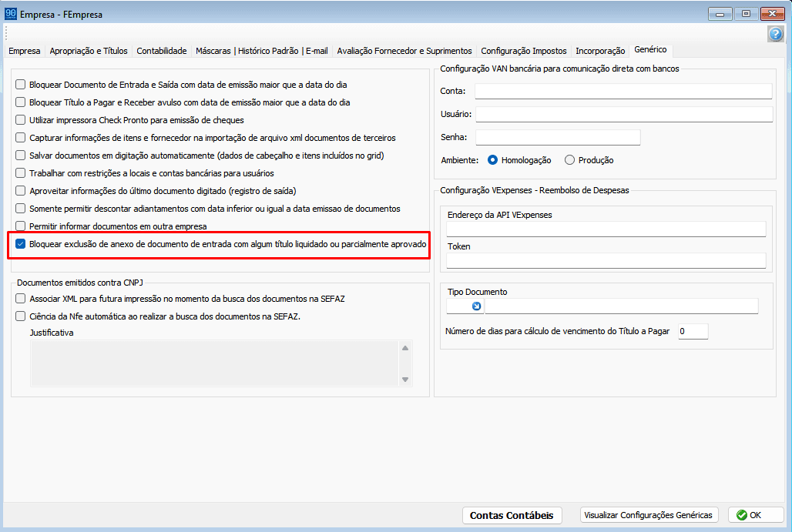Click Visualizar Configurações Genéricas button

click(x=649, y=515)
